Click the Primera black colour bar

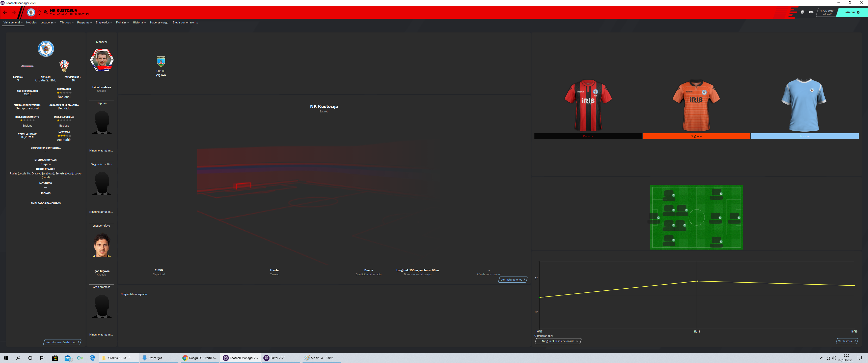tap(588, 136)
